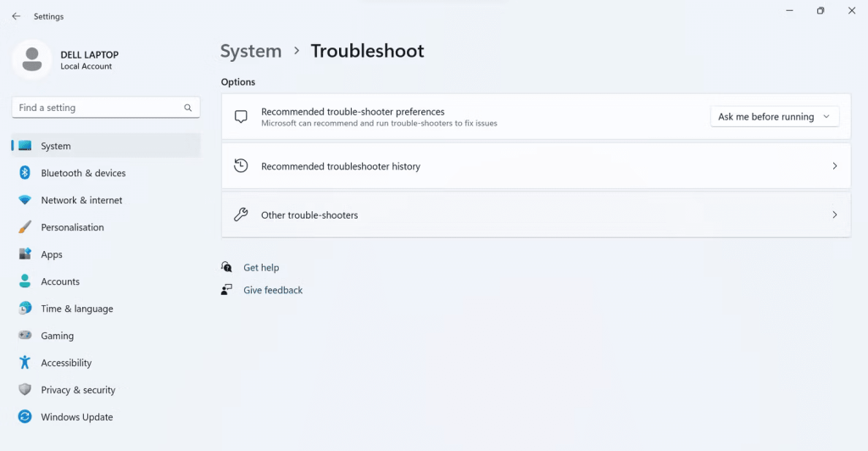Expand Other trouble-shooters chevron

[x=835, y=214]
